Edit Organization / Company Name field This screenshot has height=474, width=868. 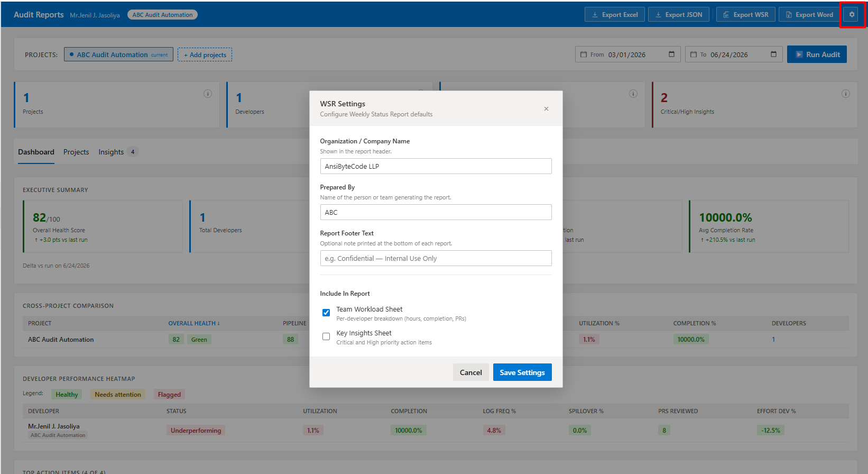436,166
